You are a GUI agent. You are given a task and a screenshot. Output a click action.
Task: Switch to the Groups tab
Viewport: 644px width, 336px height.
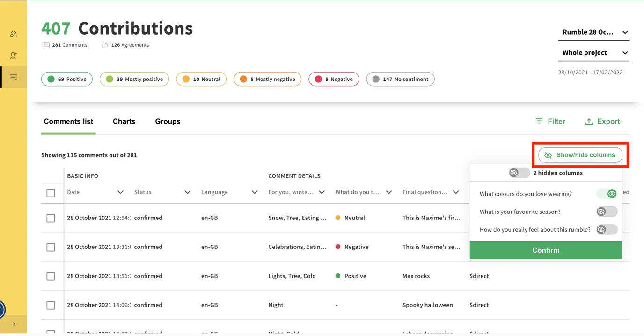[168, 121]
